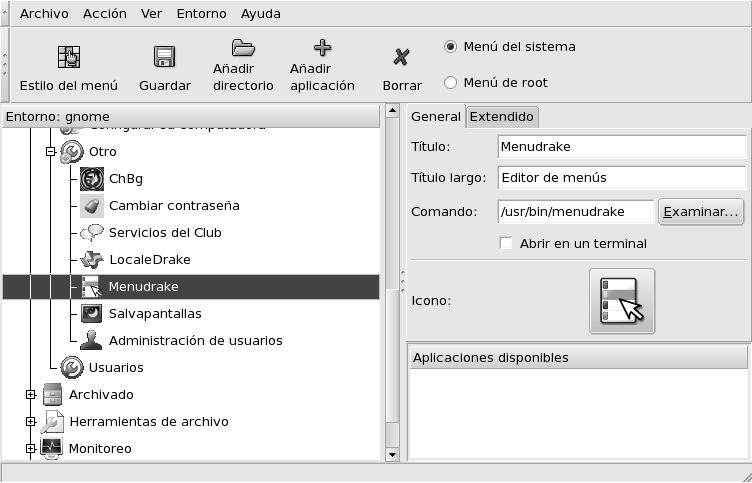Collapse the Otro tree folder
The height and width of the screenshot is (483, 752).
(51, 152)
